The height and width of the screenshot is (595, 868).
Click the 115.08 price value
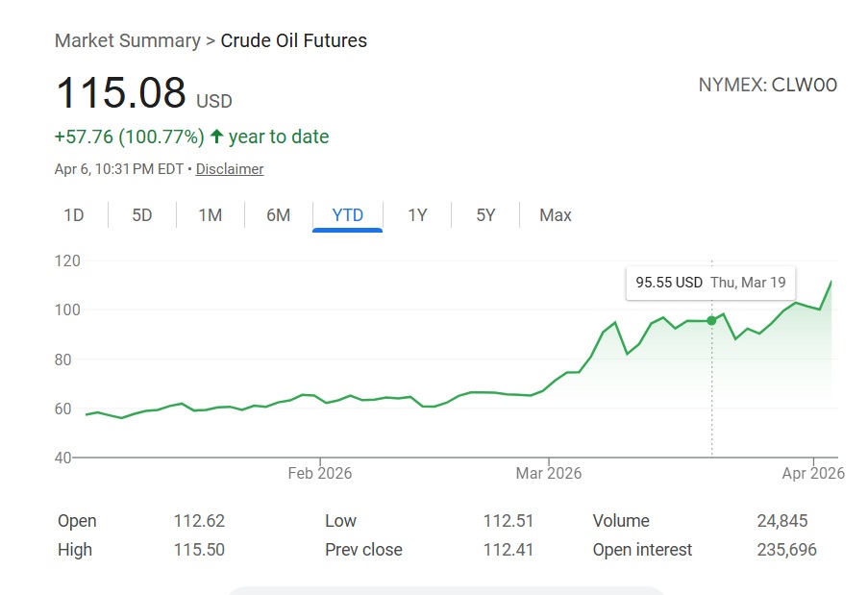(121, 93)
